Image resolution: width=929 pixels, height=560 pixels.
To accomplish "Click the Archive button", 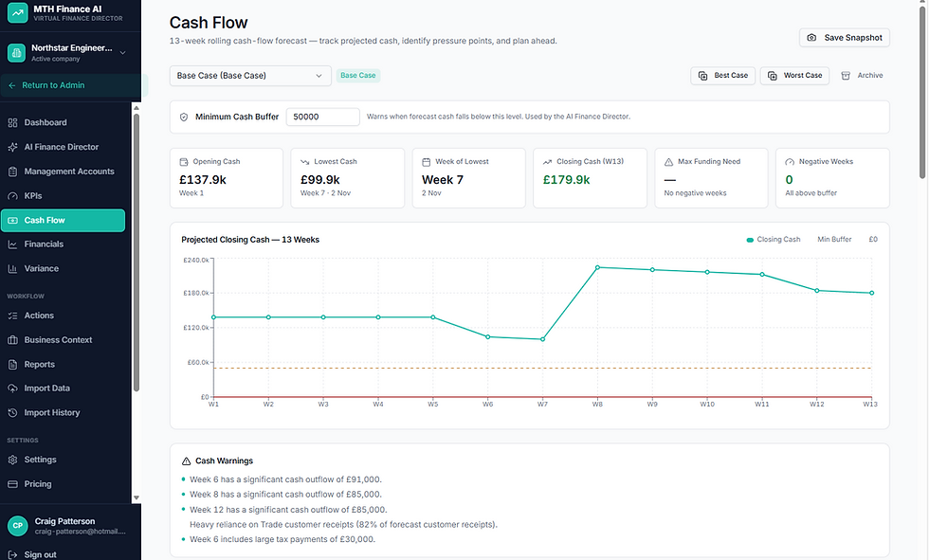I will coord(862,76).
